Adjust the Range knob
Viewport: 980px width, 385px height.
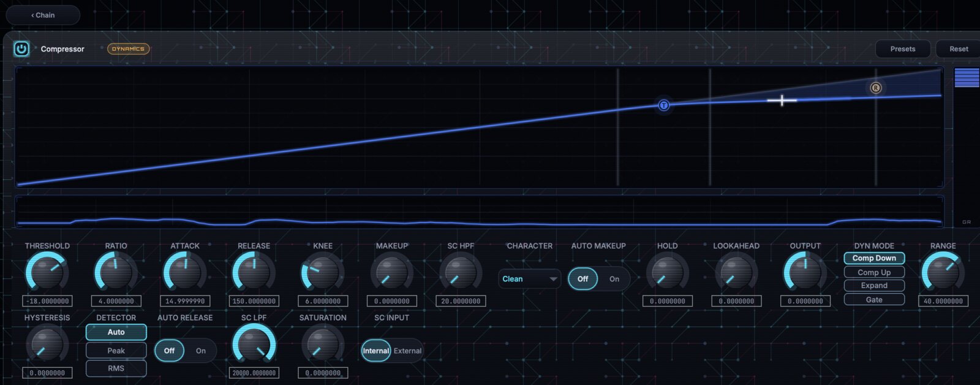[x=943, y=272]
